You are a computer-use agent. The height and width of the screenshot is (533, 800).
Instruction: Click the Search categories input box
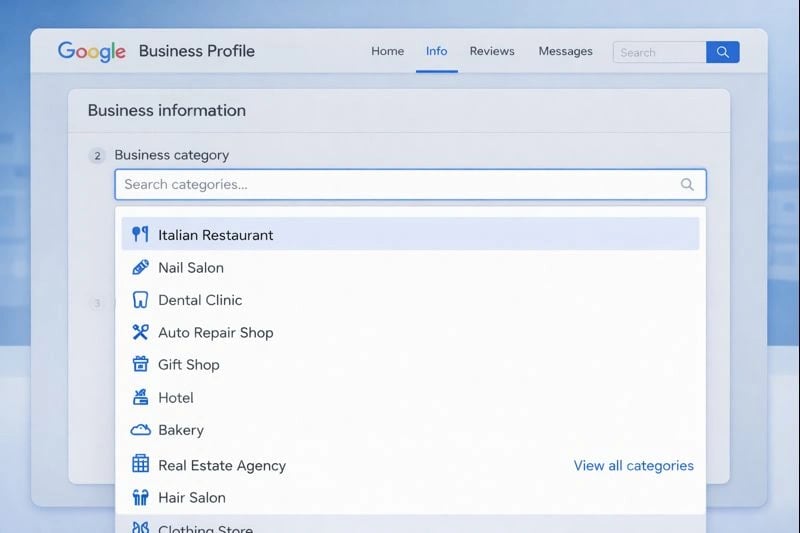point(411,184)
